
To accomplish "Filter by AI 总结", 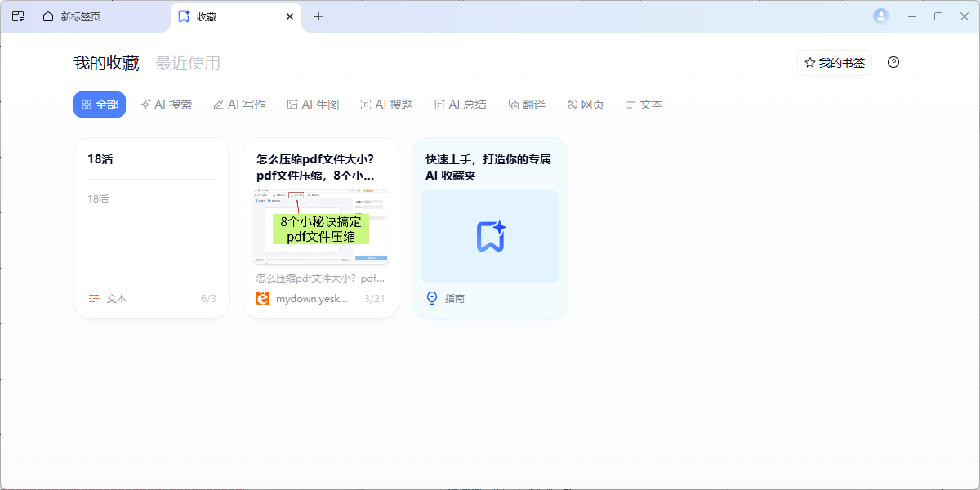I will (x=461, y=105).
